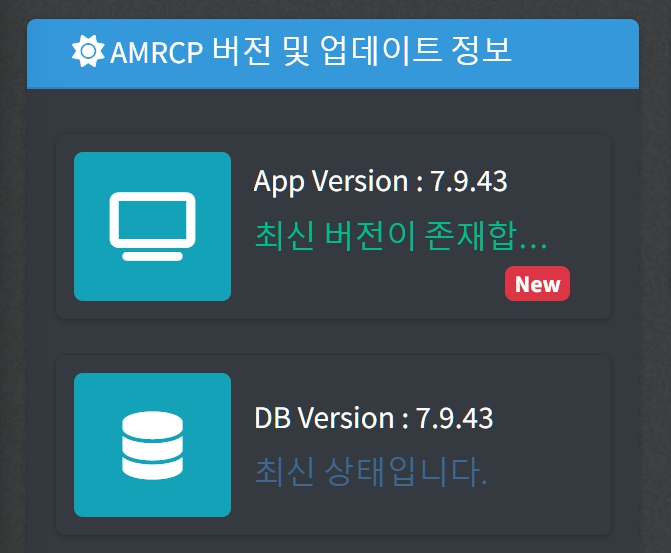Click the database stack icon
Image resolution: width=671 pixels, height=553 pixels.
tap(152, 445)
